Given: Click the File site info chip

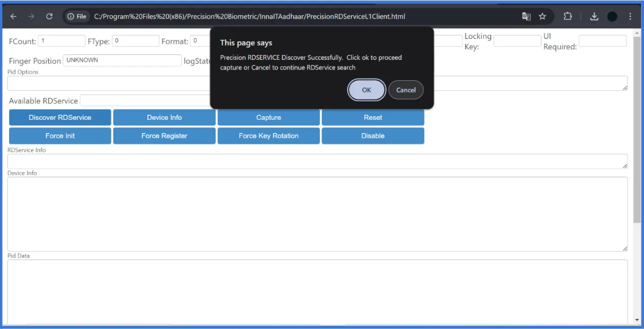Looking at the screenshot, I should [77, 16].
